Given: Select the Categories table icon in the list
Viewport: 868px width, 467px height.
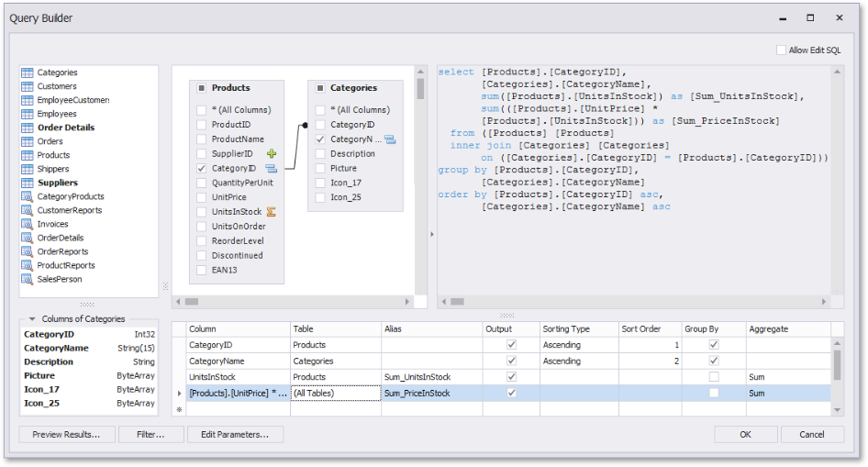Looking at the screenshot, I should (x=28, y=72).
